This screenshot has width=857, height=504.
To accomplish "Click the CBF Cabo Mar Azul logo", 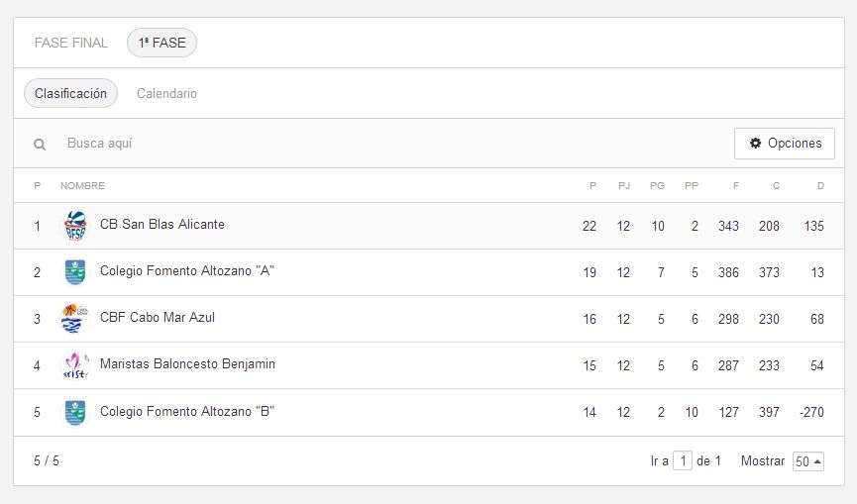I will coord(75,319).
